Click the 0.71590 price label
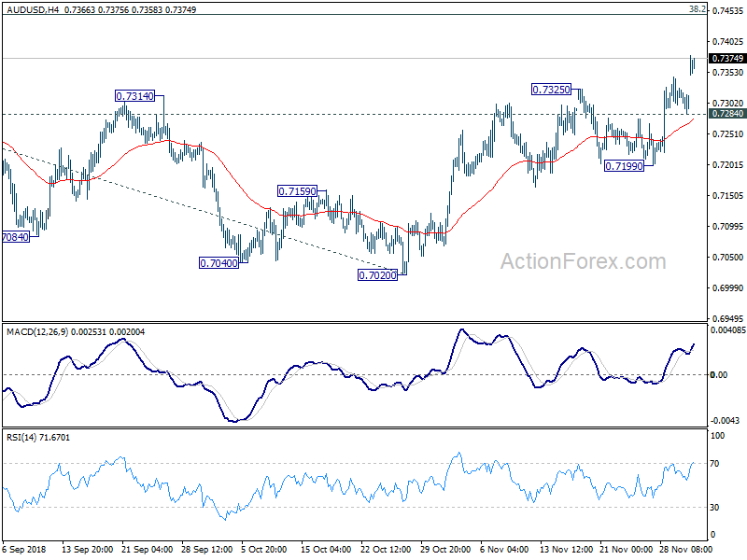Image resolution: width=747 pixels, height=560 pixels. (298, 191)
